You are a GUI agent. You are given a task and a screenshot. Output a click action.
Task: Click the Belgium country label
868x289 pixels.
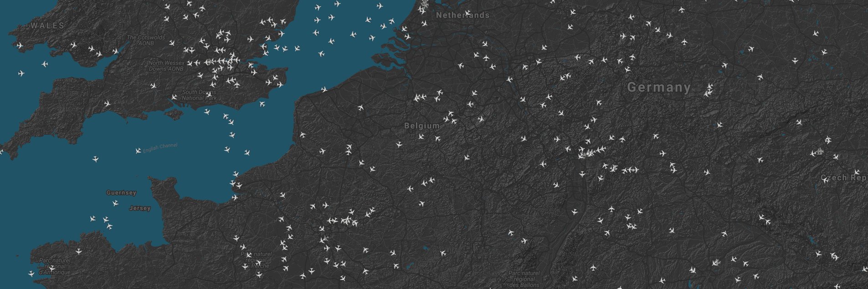[422, 126]
